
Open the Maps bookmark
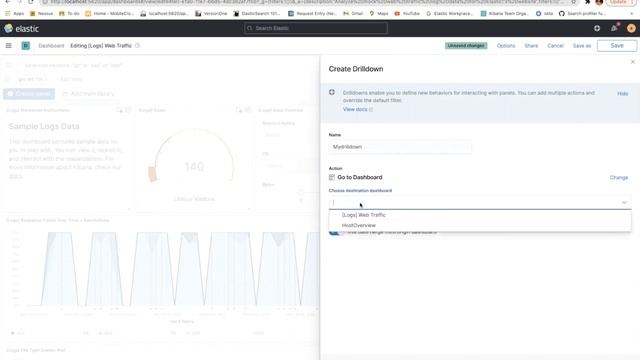pos(379,13)
